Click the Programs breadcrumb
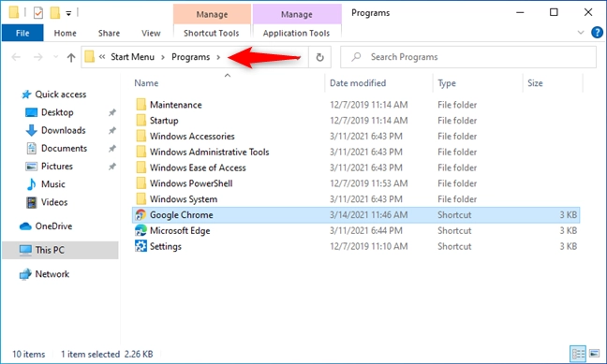 190,57
